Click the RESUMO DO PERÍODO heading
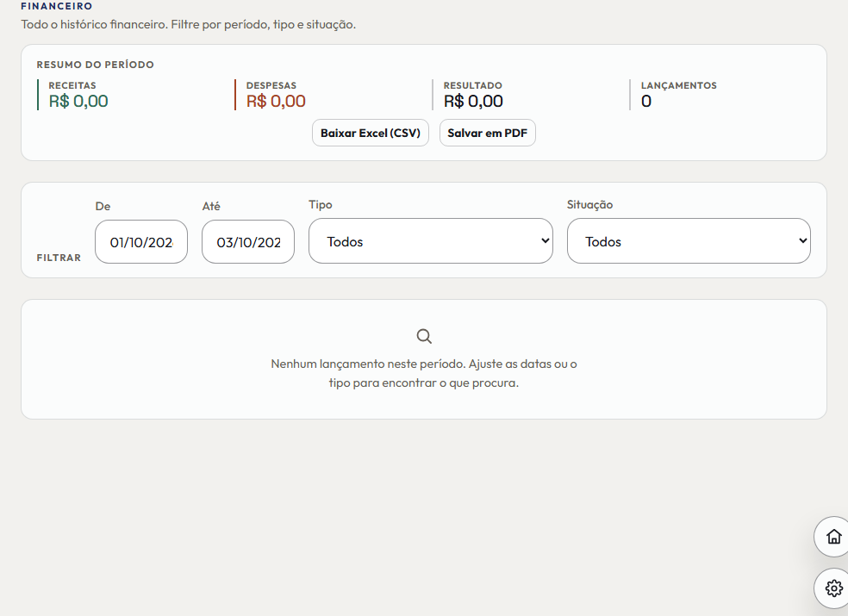This screenshot has height=616, width=848. click(95, 65)
